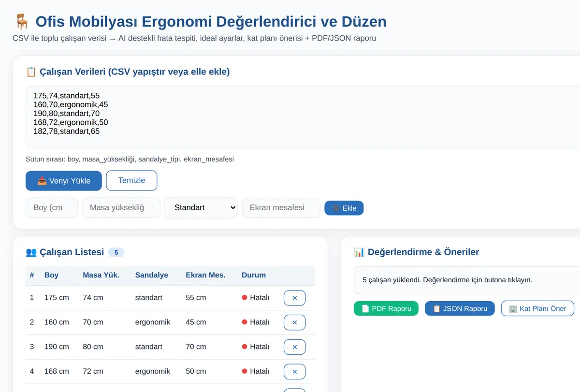Image resolution: width=580 pixels, height=392 pixels.
Task: Click the Ekle button
Action: coord(344,208)
